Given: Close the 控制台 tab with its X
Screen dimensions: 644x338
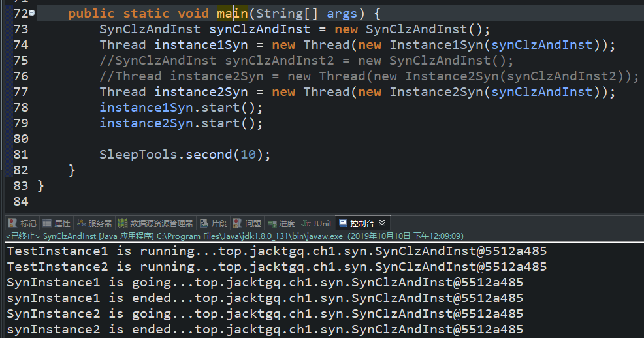Looking at the screenshot, I should 382,223.
